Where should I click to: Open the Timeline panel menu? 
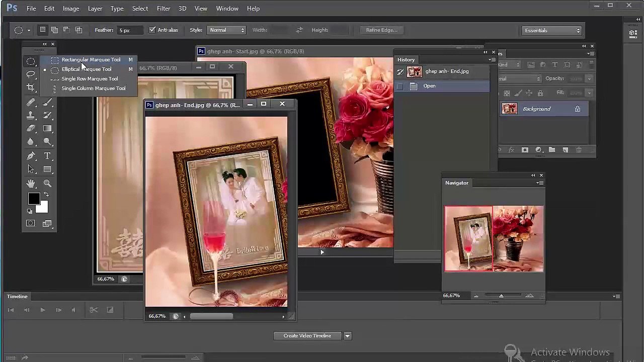click(x=616, y=297)
